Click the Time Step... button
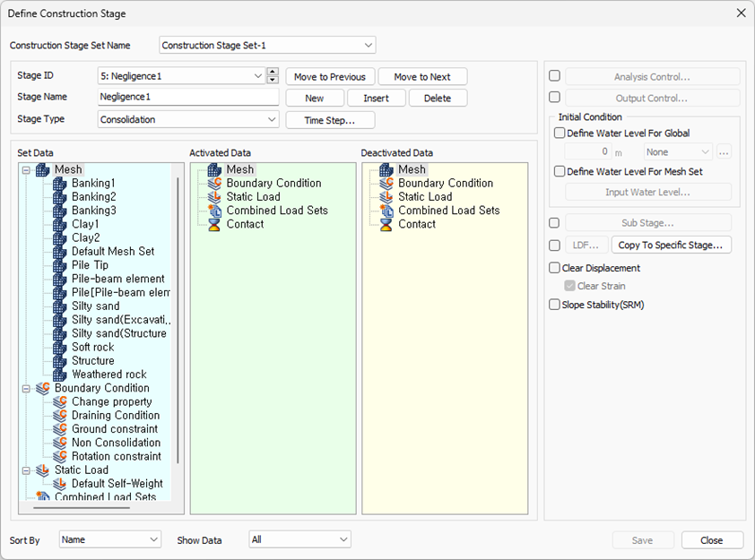Viewport: 755px width, 560px height. tap(330, 120)
